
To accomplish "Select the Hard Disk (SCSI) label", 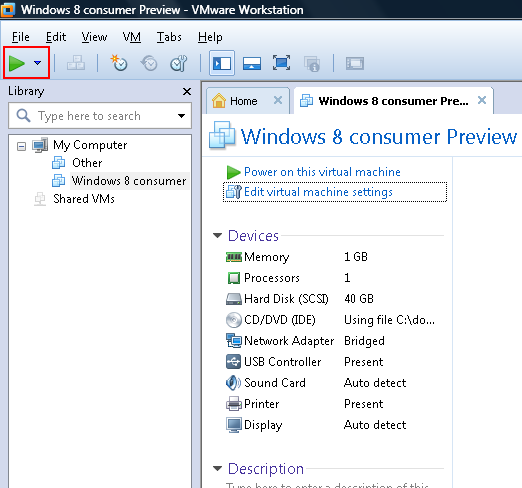I will coord(286,299).
